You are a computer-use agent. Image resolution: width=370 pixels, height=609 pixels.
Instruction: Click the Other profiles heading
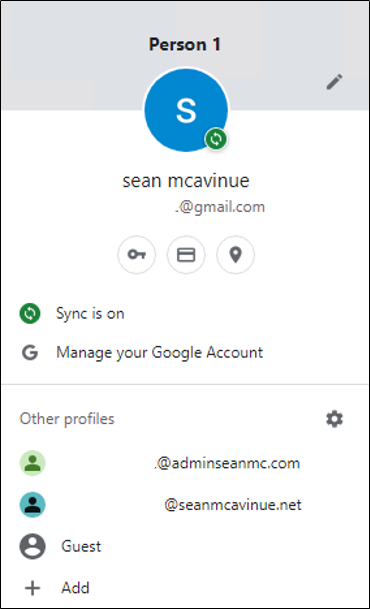coord(67,419)
